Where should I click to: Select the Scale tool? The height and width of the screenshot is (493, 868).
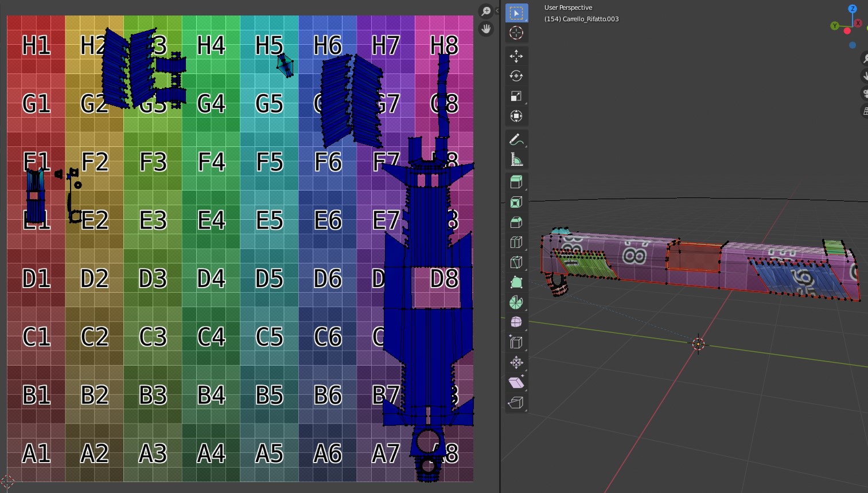[516, 96]
